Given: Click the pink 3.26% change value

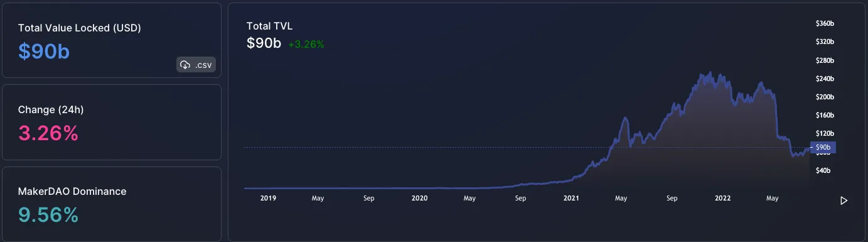Looking at the screenshot, I should pos(48,133).
